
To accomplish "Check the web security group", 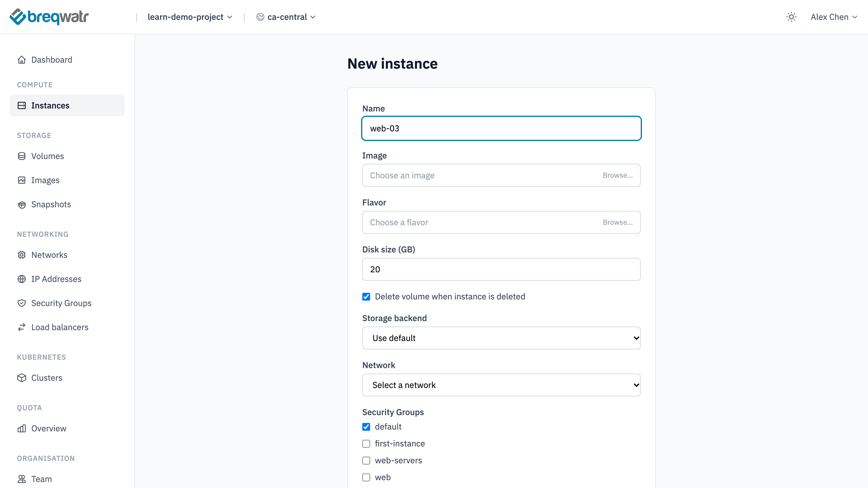I will click(x=366, y=477).
